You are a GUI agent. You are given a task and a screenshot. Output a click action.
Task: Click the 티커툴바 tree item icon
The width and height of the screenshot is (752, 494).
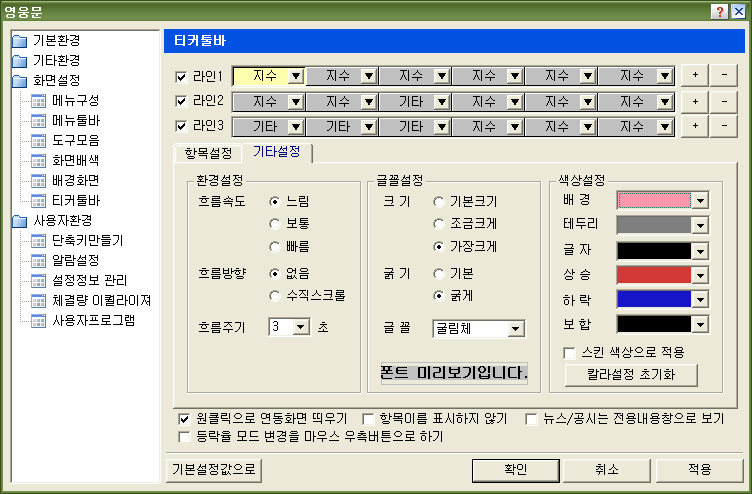click(x=39, y=200)
